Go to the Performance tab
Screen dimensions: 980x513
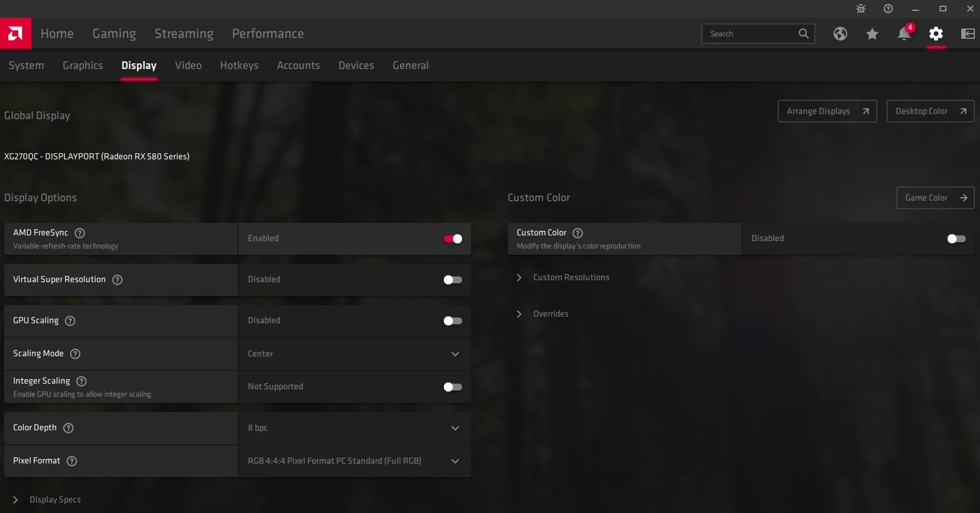pyautogui.click(x=268, y=34)
